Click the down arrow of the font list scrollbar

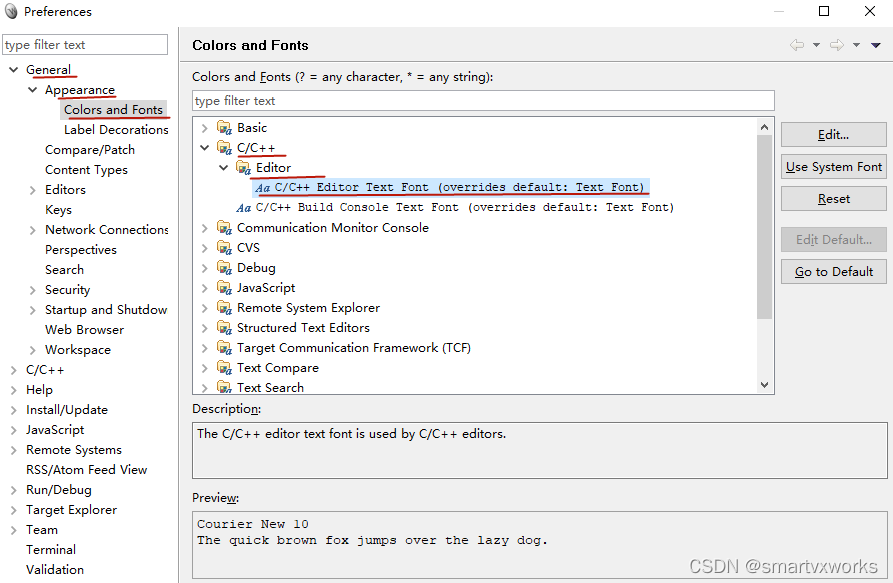[765, 385]
